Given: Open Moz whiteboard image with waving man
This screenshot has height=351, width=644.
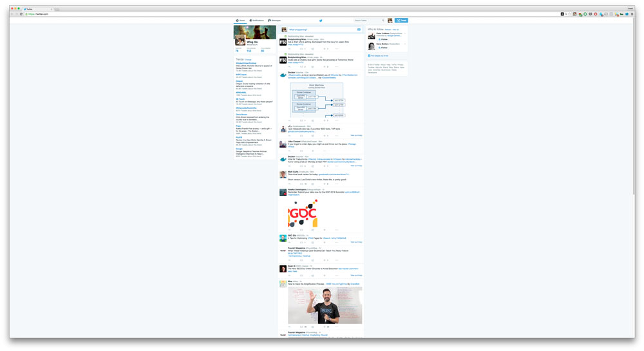Looking at the screenshot, I should coord(325,305).
